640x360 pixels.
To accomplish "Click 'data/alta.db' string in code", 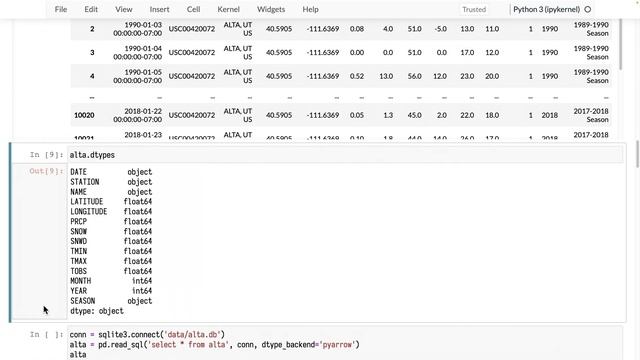I will (x=192, y=335).
